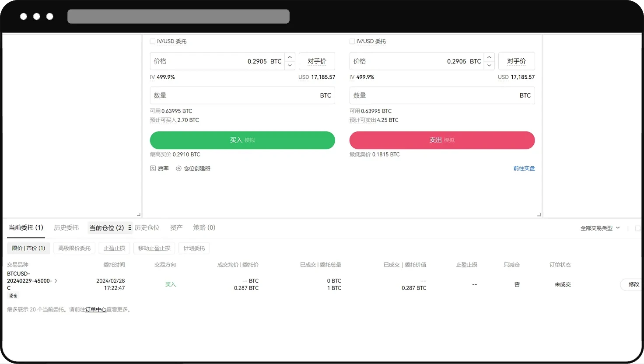This screenshot has width=644, height=364.
Task: Click the list layout icon beside 当前仓位 tab
Action: coord(129,227)
